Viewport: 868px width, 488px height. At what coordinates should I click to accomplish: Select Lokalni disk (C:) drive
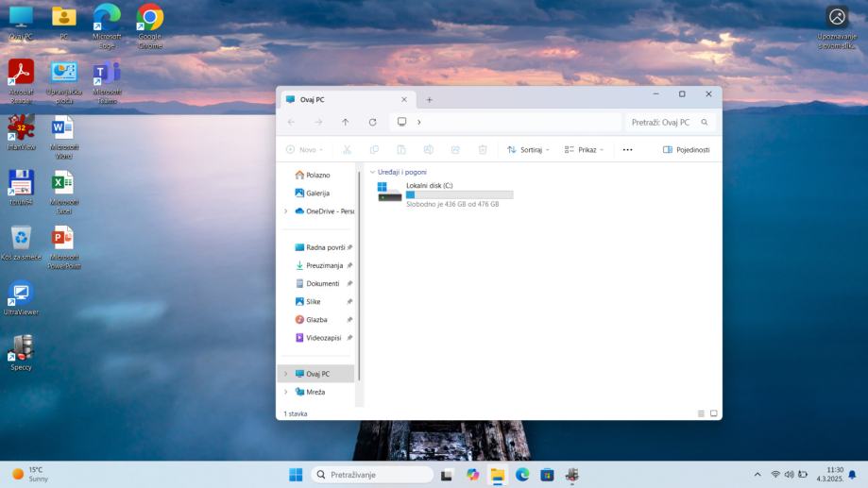tap(445, 194)
